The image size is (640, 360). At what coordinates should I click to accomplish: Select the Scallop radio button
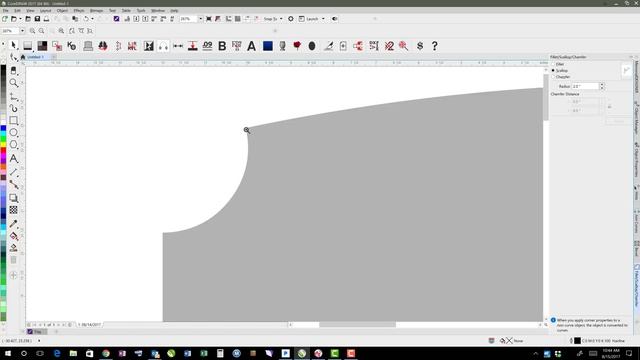pos(553,70)
